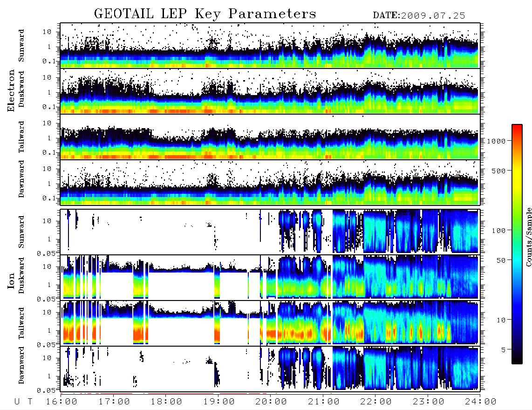Click the Electron Dawnward spectrogram panel
532x410 pixels.
pos(270,183)
